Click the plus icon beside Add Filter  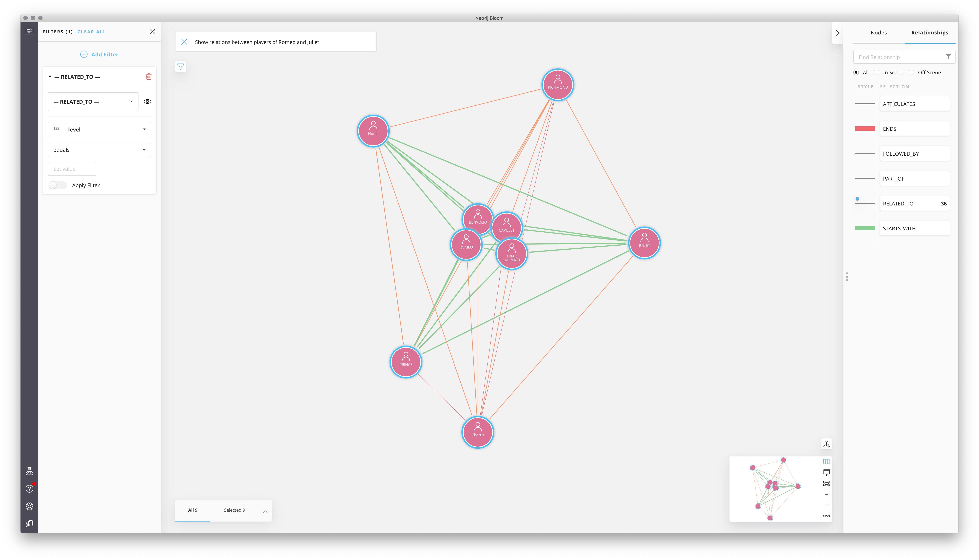(84, 54)
